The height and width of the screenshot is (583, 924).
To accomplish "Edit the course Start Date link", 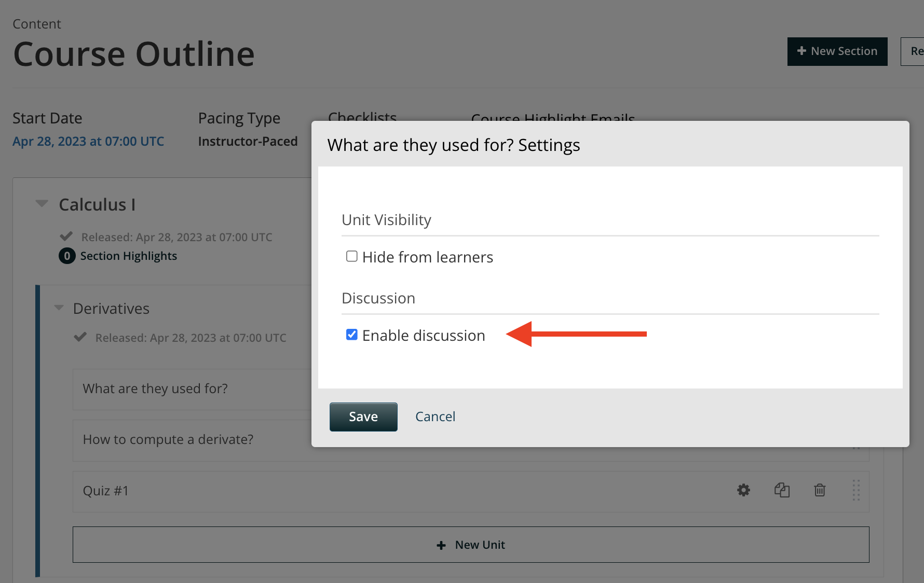I will click(88, 142).
